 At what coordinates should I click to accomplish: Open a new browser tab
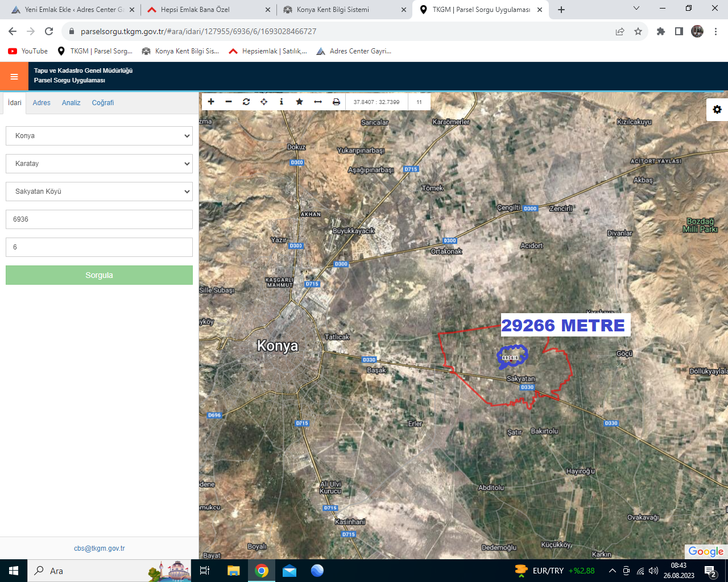(x=561, y=10)
